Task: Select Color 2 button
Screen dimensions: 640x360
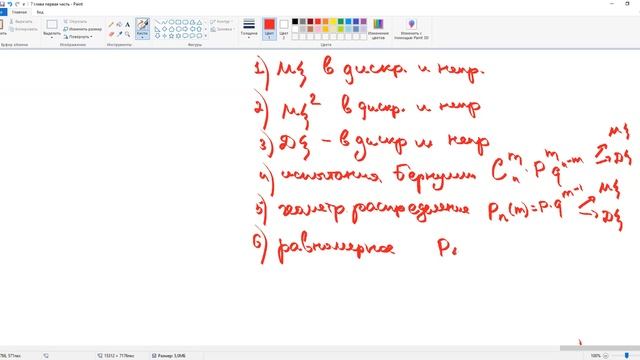Action: tap(284, 29)
